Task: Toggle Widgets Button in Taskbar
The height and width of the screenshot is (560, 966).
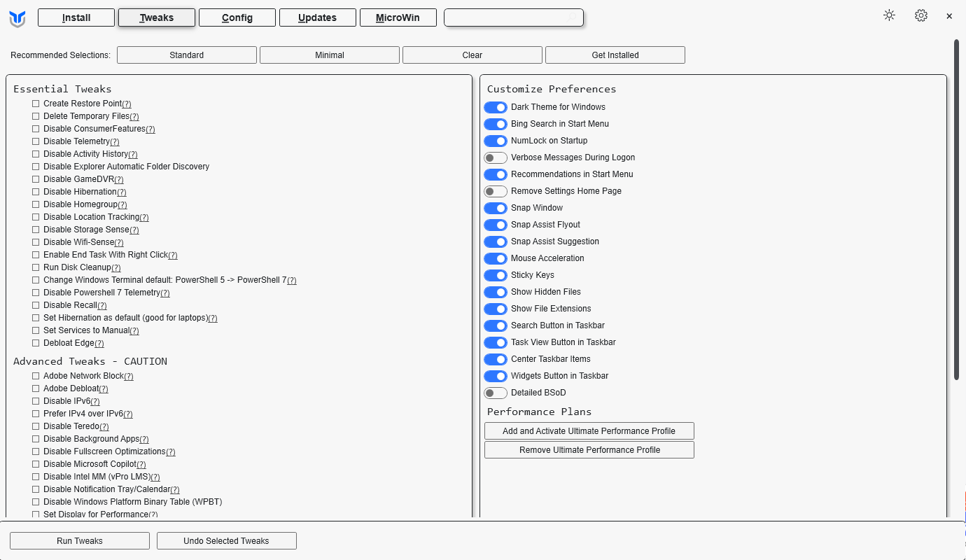Action: [496, 376]
